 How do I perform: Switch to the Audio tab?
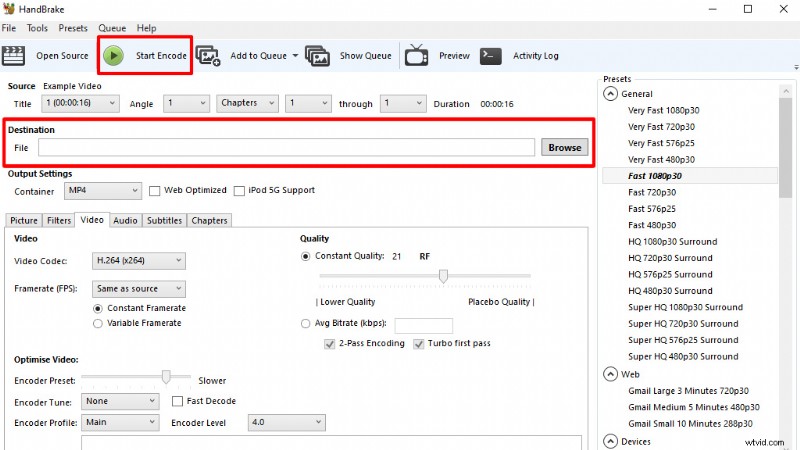coord(126,220)
